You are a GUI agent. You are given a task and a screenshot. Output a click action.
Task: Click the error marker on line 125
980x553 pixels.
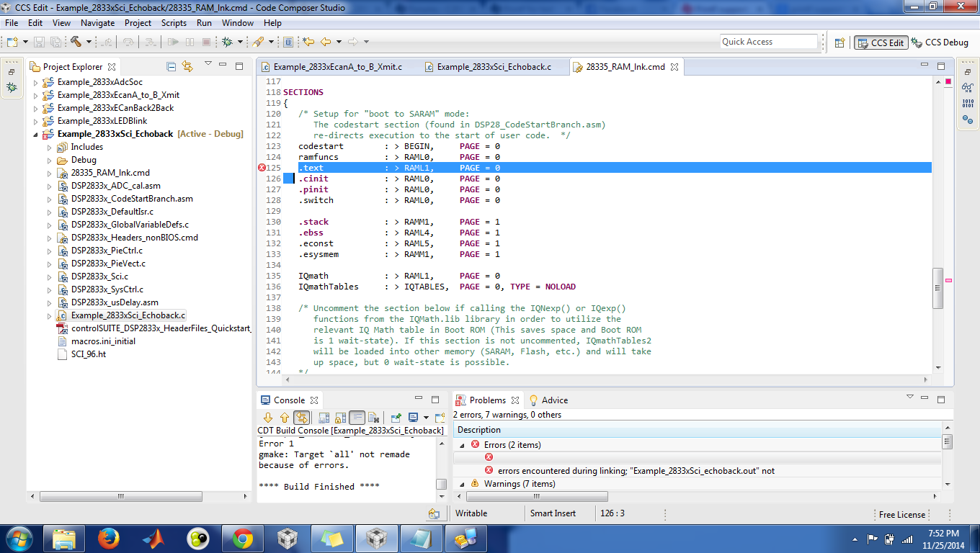pyautogui.click(x=262, y=168)
